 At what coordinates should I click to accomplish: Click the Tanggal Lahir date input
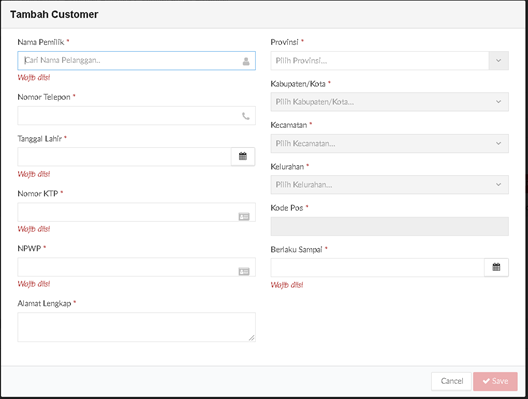pyautogui.click(x=124, y=157)
